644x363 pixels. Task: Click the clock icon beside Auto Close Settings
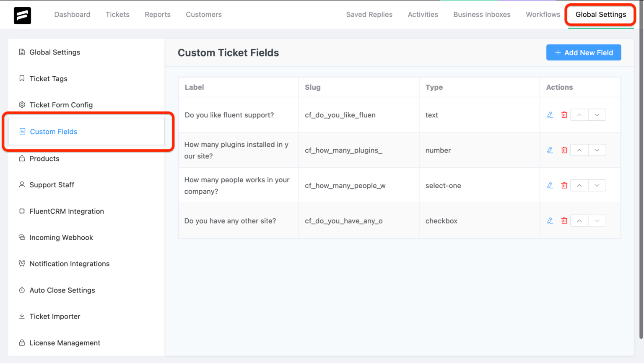pyautogui.click(x=22, y=290)
